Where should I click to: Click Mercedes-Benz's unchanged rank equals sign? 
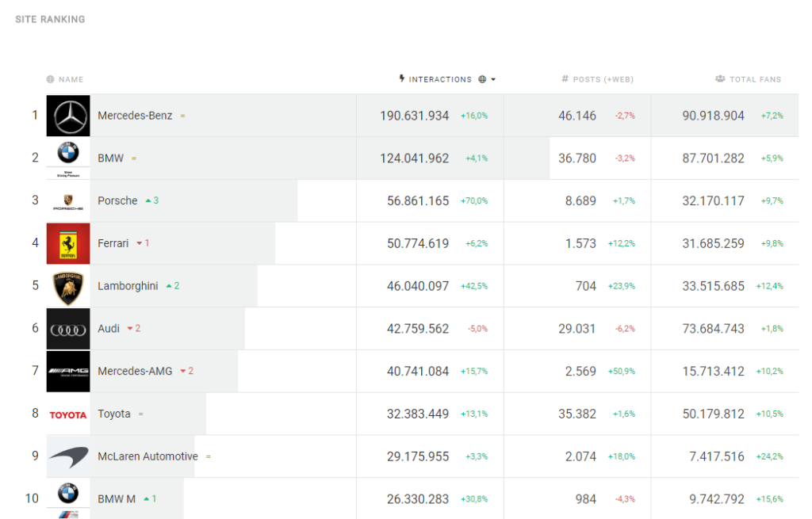click(183, 116)
